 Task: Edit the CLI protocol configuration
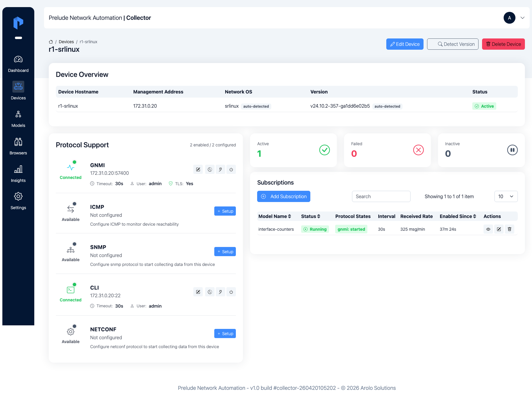(x=198, y=292)
